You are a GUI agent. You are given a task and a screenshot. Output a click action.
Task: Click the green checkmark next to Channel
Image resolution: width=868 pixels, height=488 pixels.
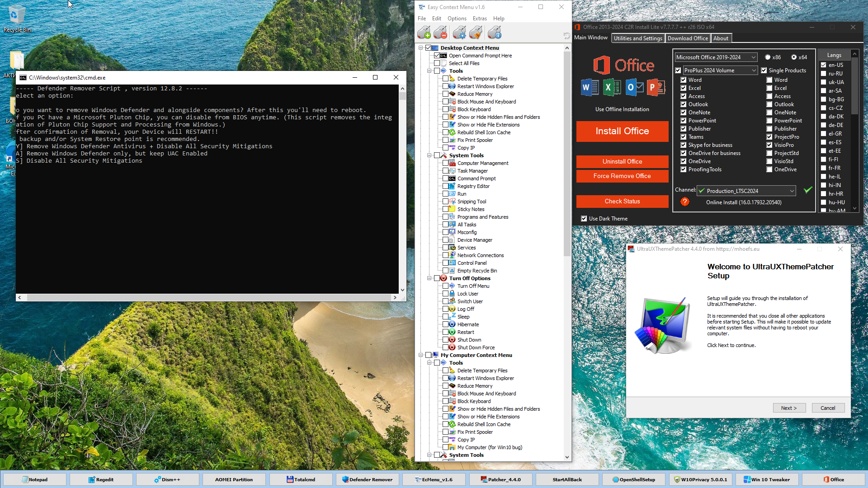tap(808, 190)
